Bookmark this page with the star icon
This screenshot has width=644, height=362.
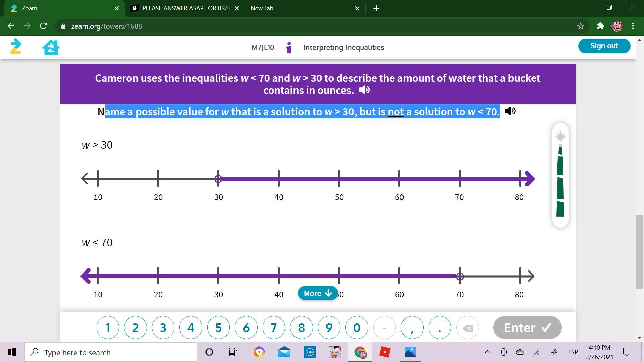click(581, 26)
